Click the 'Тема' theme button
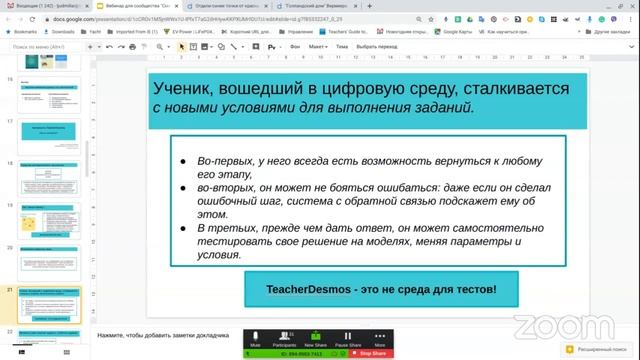Image resolution: width=640 pixels, height=360 pixels. (342, 47)
